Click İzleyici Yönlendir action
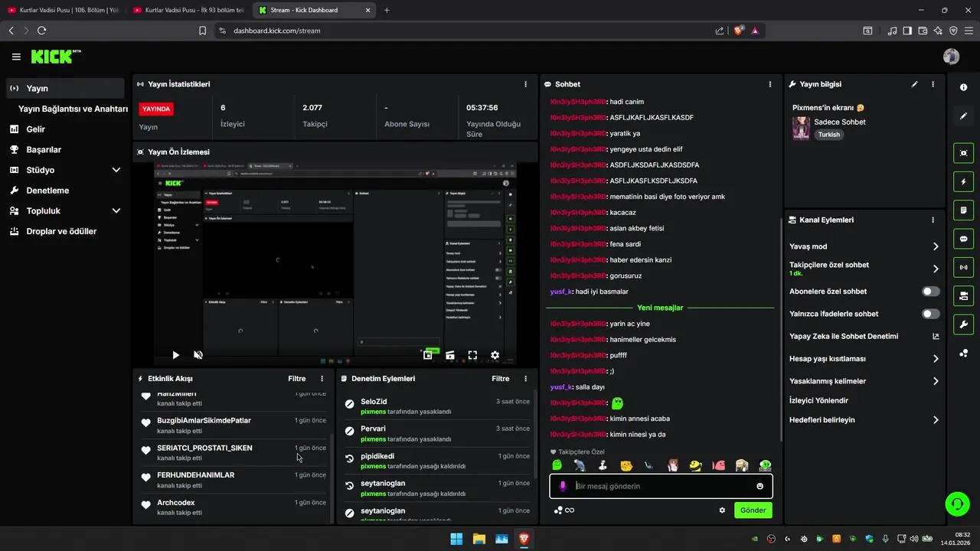Image resolution: width=980 pixels, height=551 pixels. [x=818, y=400]
